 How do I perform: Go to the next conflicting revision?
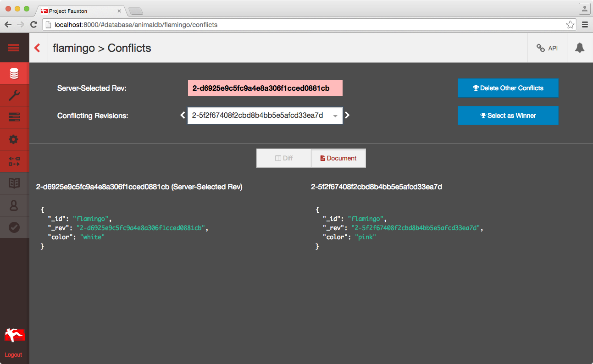click(347, 116)
